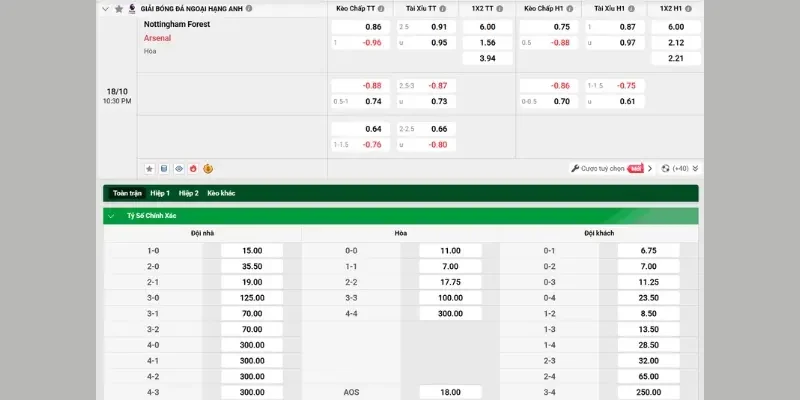The width and height of the screenshot is (800, 400).
Task: Select Tài Xỉu H1 over odds 0.87
Action: pyautogui.click(x=615, y=27)
